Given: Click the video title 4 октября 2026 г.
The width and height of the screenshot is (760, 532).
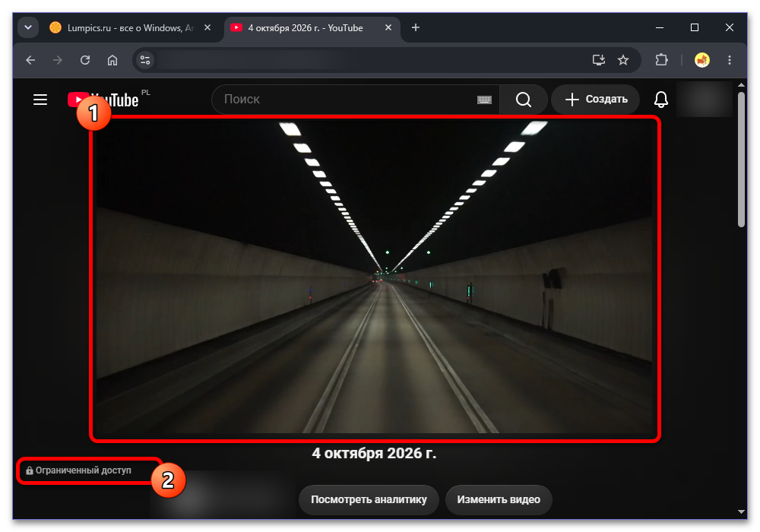Looking at the screenshot, I should tap(374, 453).
